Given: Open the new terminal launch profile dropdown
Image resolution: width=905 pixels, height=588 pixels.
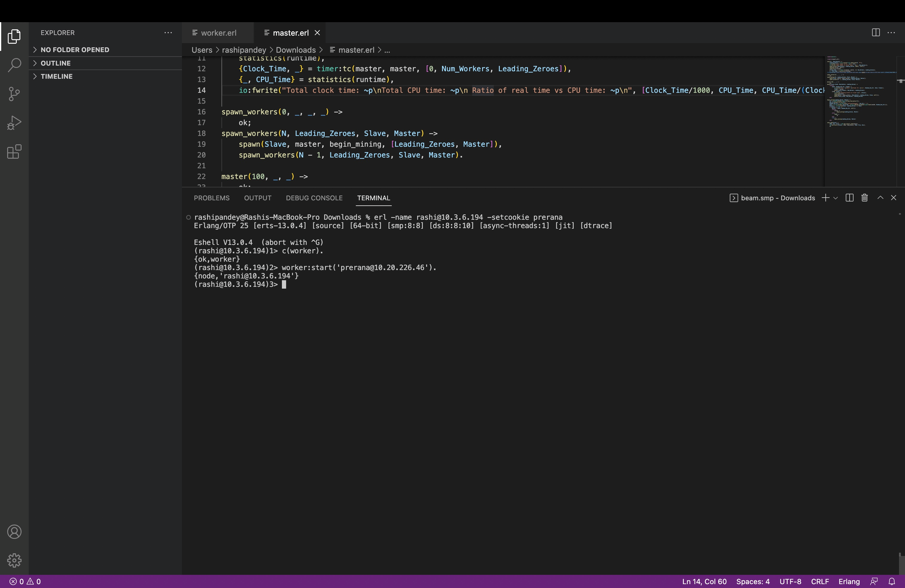Looking at the screenshot, I should (x=835, y=198).
